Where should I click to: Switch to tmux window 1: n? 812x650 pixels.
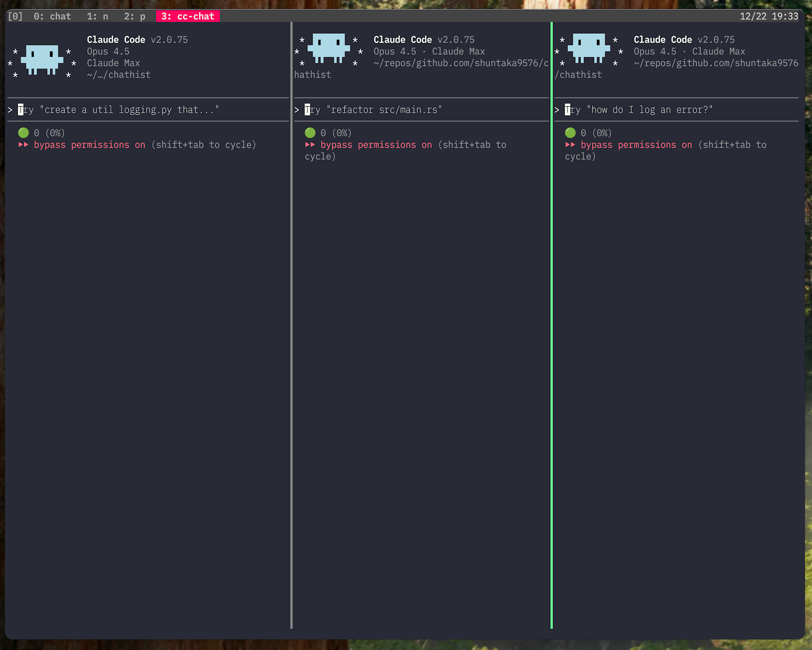coord(97,16)
